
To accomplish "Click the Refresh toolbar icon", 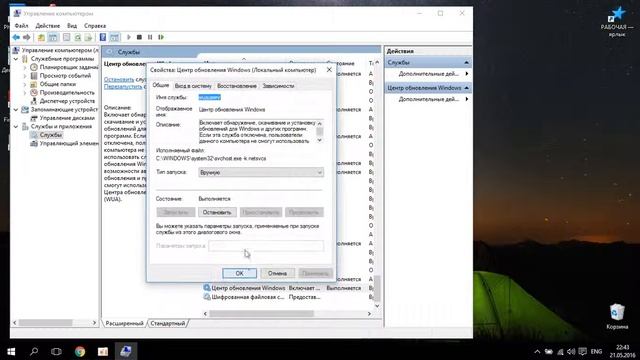I will (x=78, y=38).
